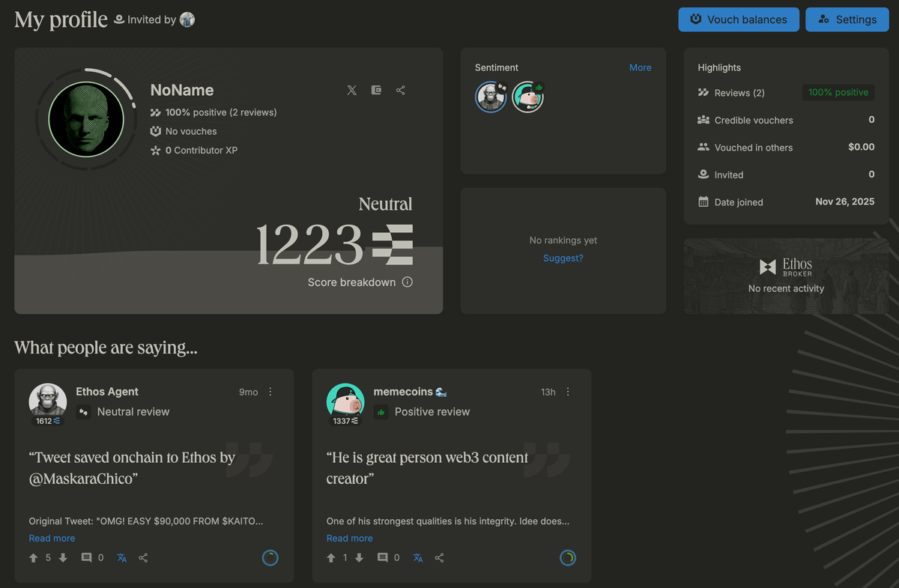Click the wallet icon beside NoName

click(x=376, y=90)
